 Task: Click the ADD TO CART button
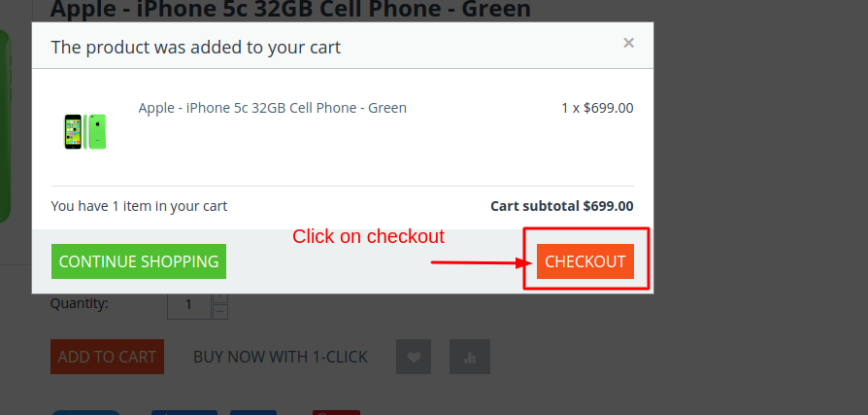(107, 357)
